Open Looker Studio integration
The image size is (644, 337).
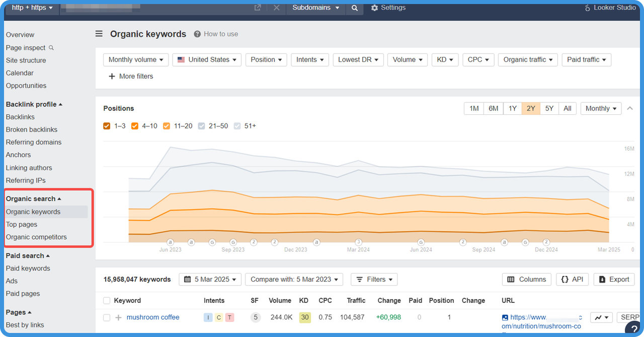[610, 8]
